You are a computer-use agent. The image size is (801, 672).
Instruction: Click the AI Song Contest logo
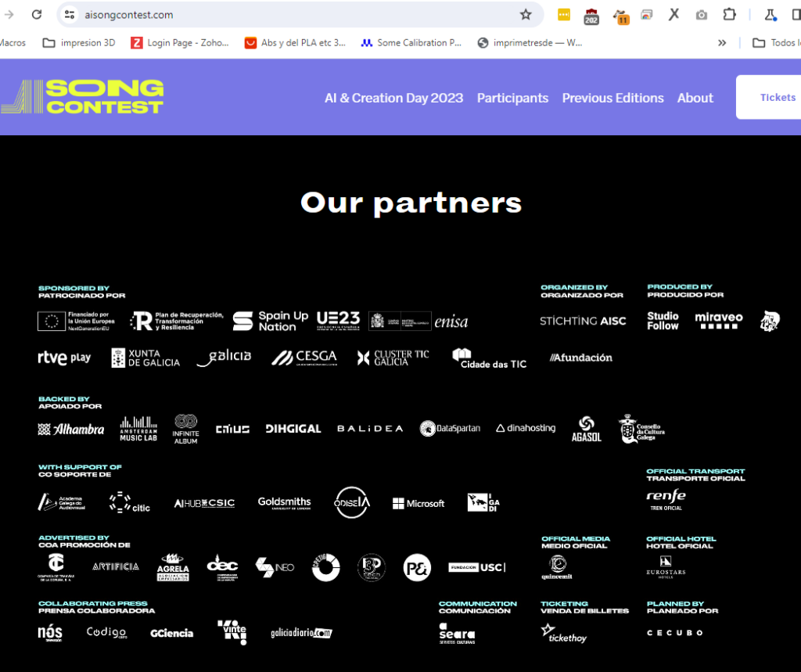click(x=82, y=97)
